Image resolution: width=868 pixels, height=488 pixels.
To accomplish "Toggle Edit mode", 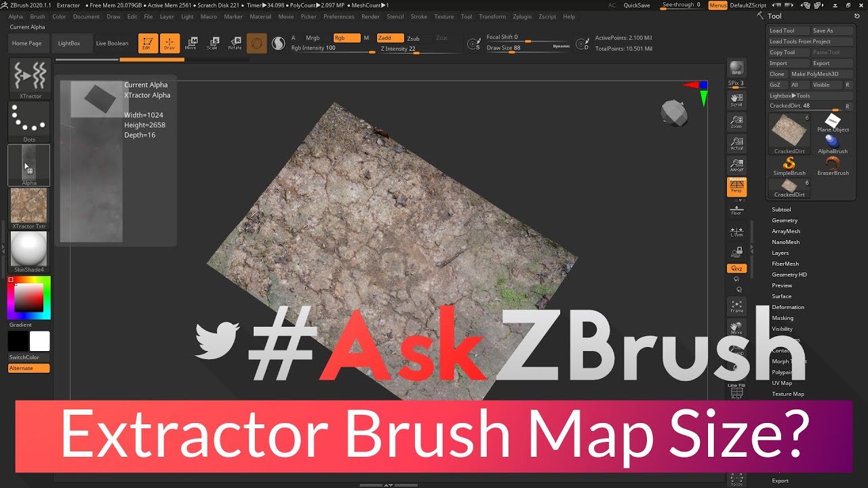I will pyautogui.click(x=147, y=43).
